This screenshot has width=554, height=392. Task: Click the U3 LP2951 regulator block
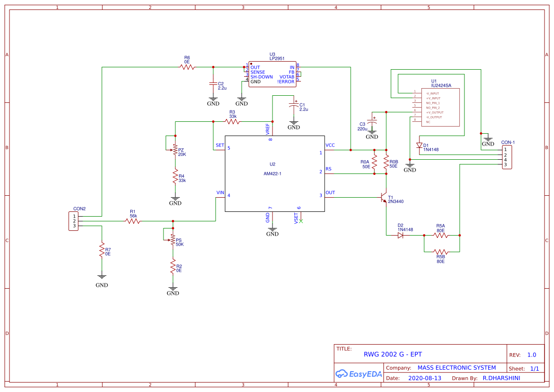click(272, 74)
